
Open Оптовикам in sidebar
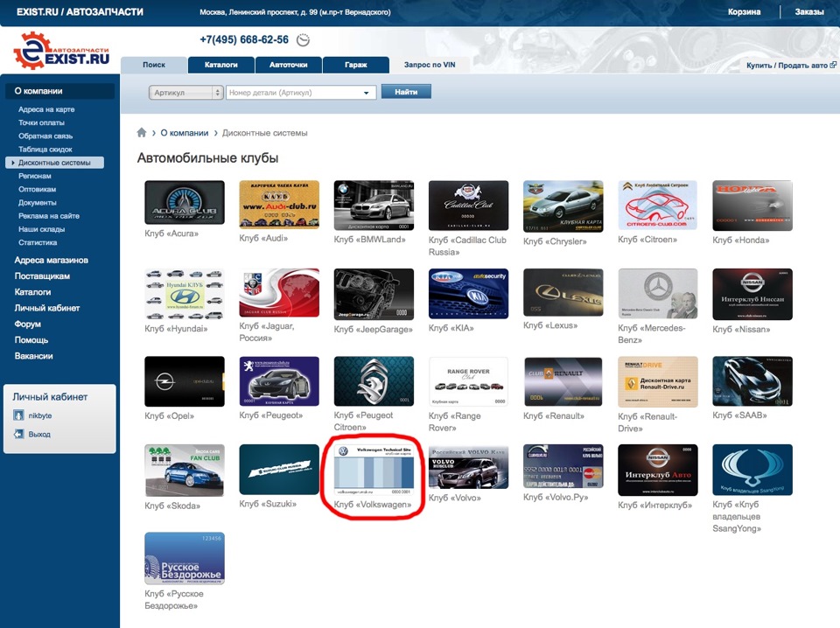[x=37, y=189]
